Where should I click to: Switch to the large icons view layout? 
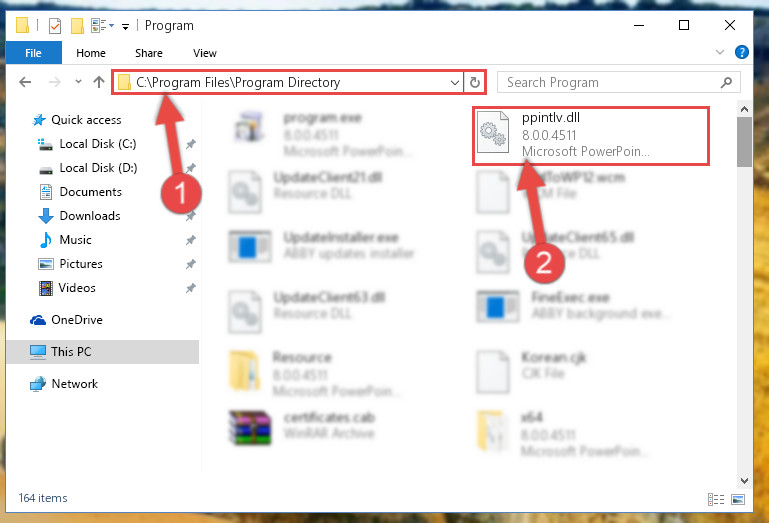click(x=738, y=499)
